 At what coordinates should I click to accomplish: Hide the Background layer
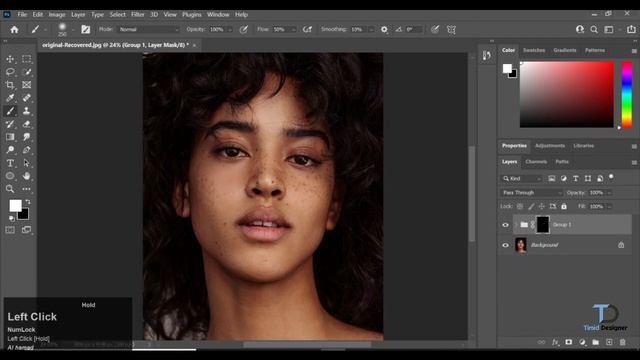505,245
